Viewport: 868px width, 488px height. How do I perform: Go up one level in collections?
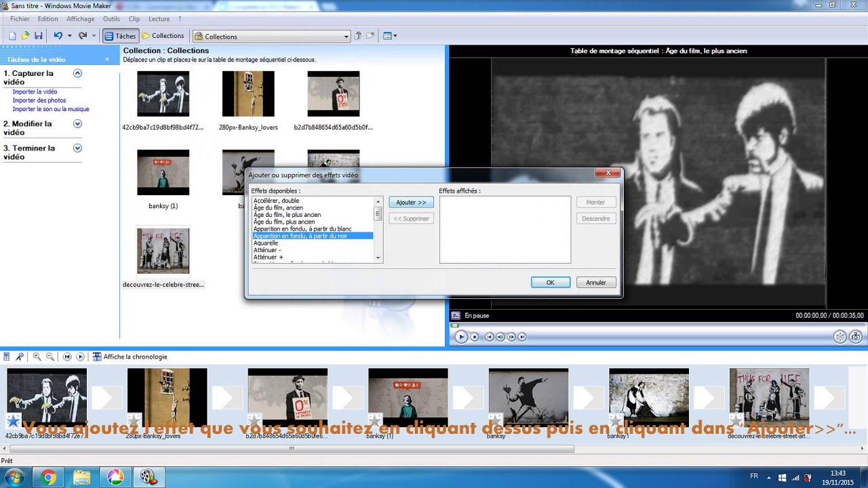pyautogui.click(x=359, y=36)
